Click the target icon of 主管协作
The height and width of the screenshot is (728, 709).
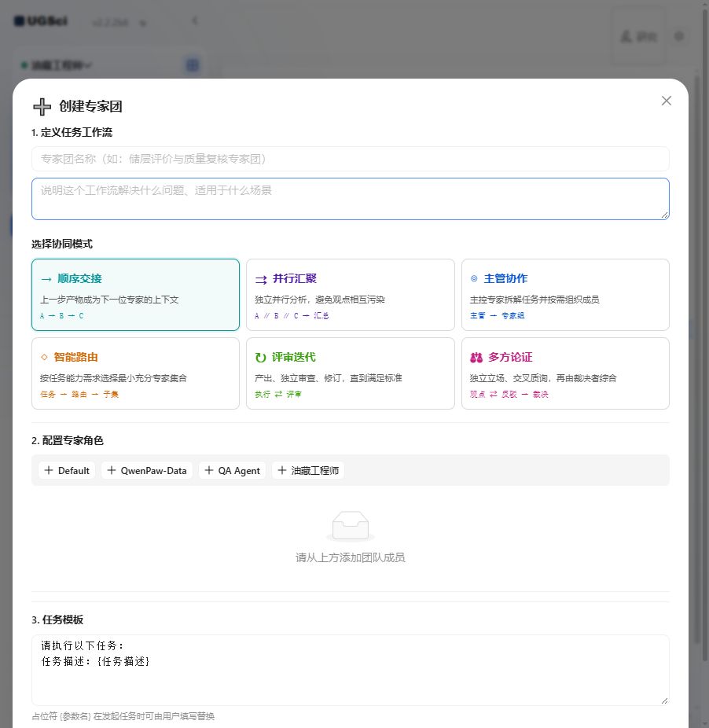pos(474,278)
